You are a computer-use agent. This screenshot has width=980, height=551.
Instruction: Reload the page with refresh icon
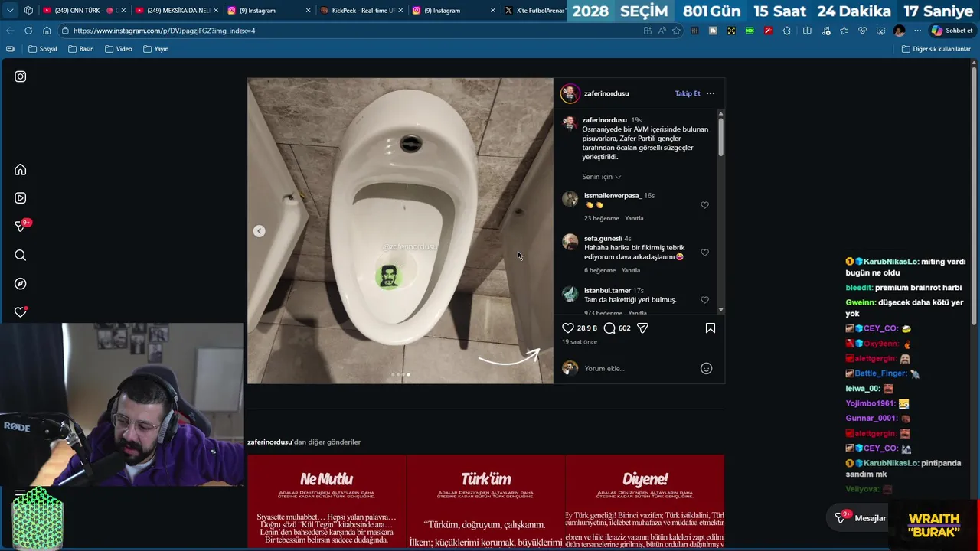(28, 31)
